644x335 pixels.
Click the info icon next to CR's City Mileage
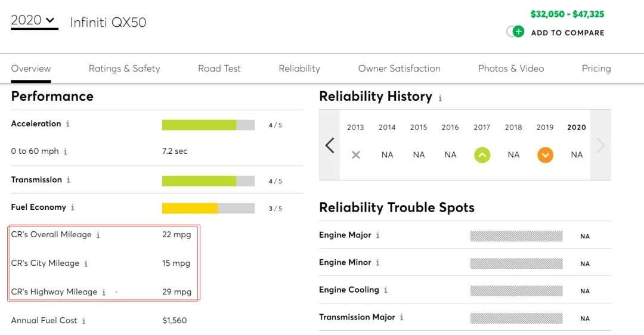click(x=86, y=263)
